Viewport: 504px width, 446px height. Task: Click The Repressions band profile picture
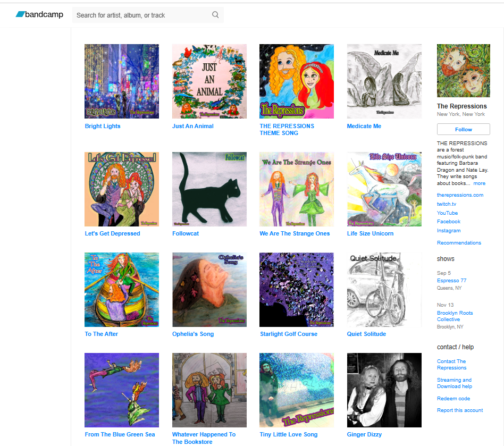click(464, 71)
